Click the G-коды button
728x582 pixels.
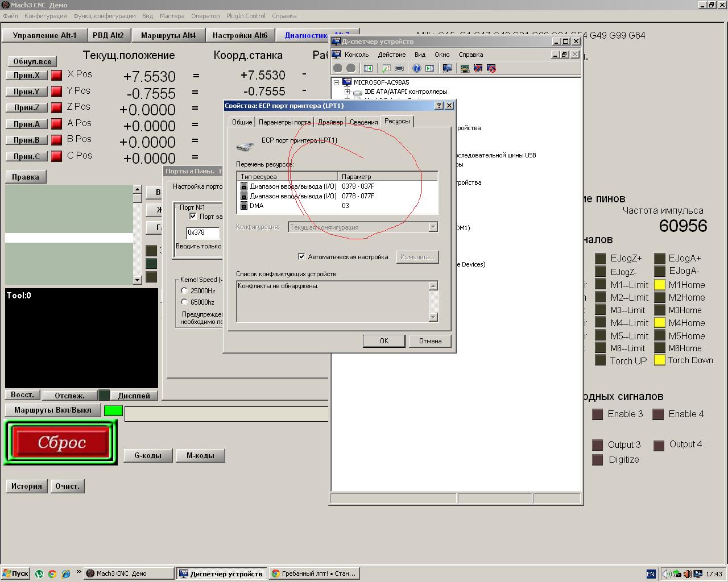pos(148,455)
